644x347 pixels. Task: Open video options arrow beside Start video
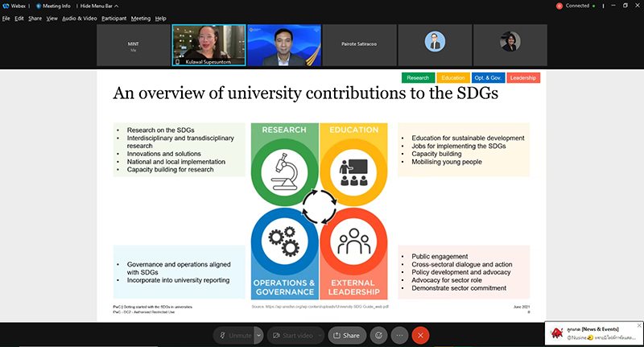[x=320, y=335]
